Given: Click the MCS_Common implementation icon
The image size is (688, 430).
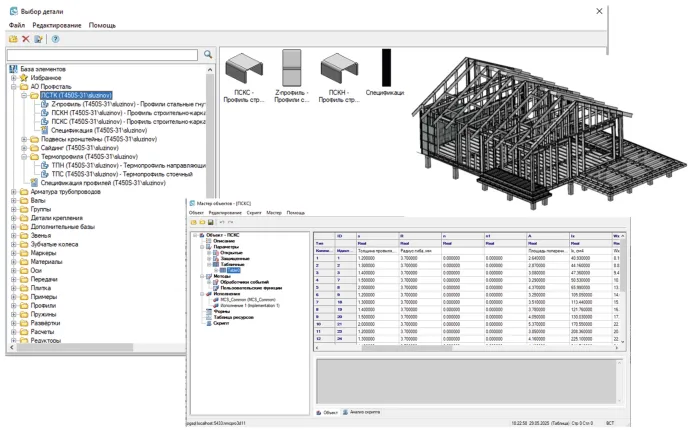Looking at the screenshot, I should [215, 300].
